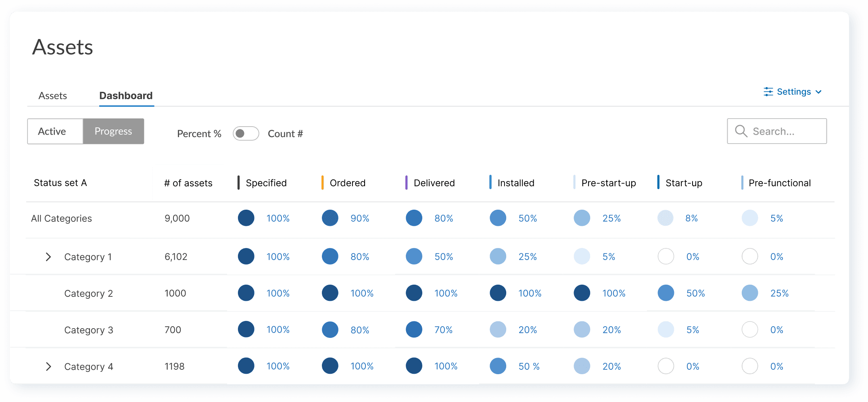Click Category 1 Delivered 50% circle
Screen dimensions: 868x402
(x=414, y=256)
